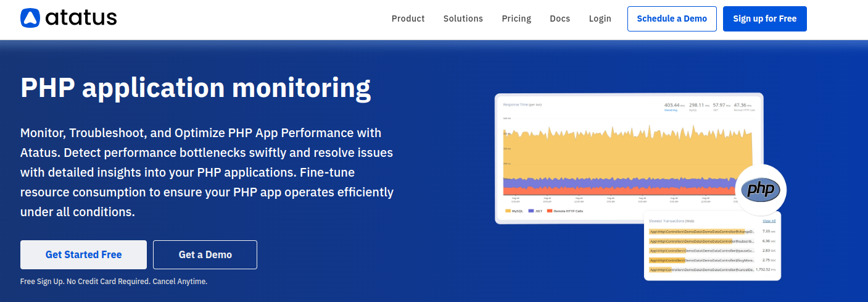The width and height of the screenshot is (868, 302).
Task: Click the Schedule a Demo button
Action: (672, 19)
